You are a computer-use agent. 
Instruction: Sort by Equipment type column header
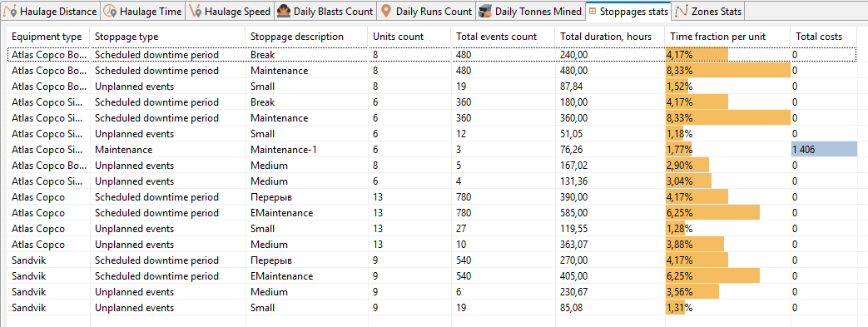(x=47, y=37)
